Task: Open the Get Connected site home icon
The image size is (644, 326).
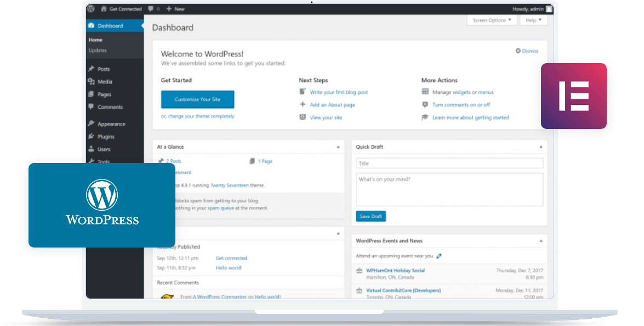Action: coord(104,9)
